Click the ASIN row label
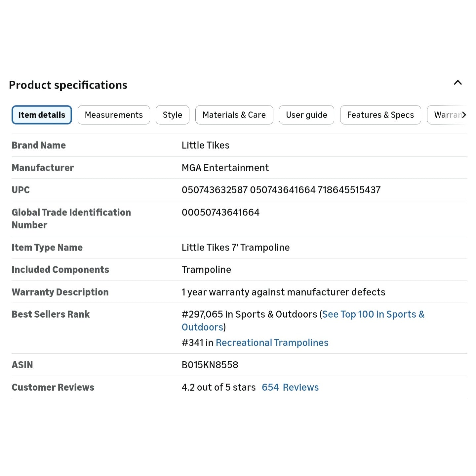This screenshot has width=476, height=476. [x=22, y=365]
